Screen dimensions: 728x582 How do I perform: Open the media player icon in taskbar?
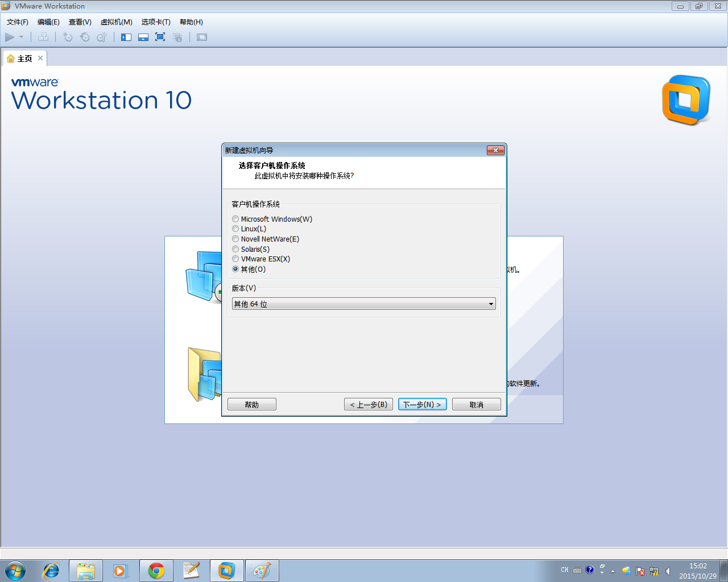121,571
